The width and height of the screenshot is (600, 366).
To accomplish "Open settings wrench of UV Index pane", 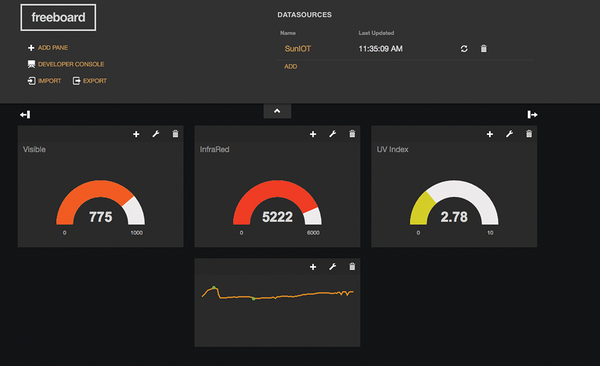I will 509,134.
